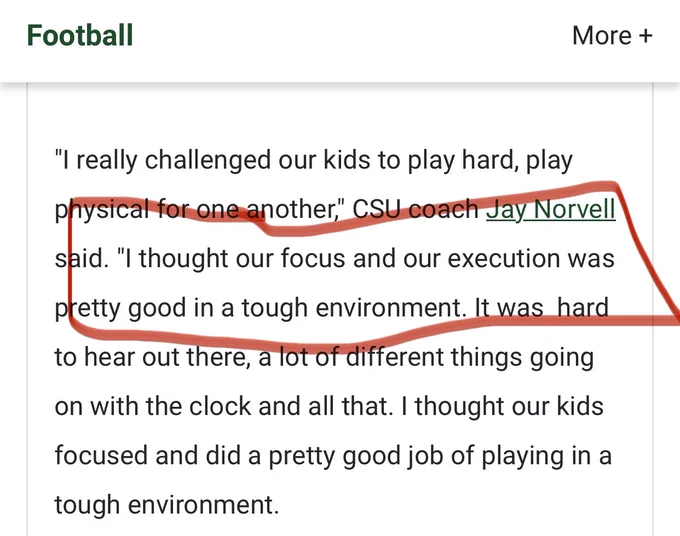Viewport: 680px width, 536px height.
Task: Expand the More + menu
Action: [x=612, y=35]
